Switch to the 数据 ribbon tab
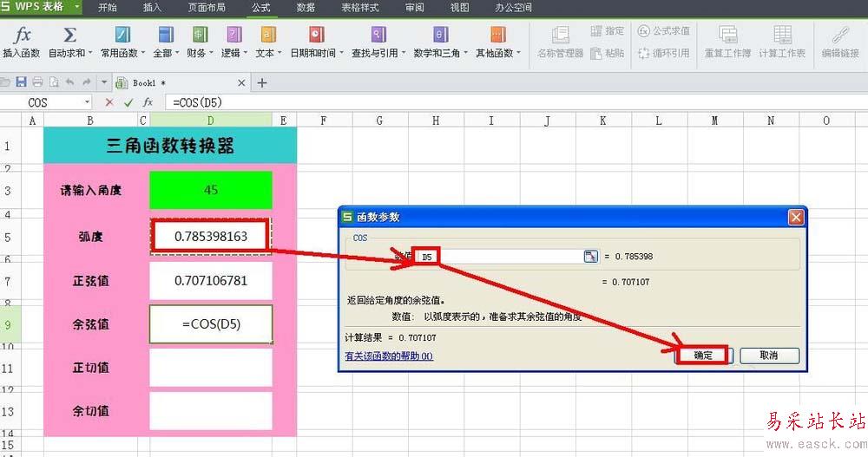Viewport: 868px width, 457px height. (x=306, y=7)
